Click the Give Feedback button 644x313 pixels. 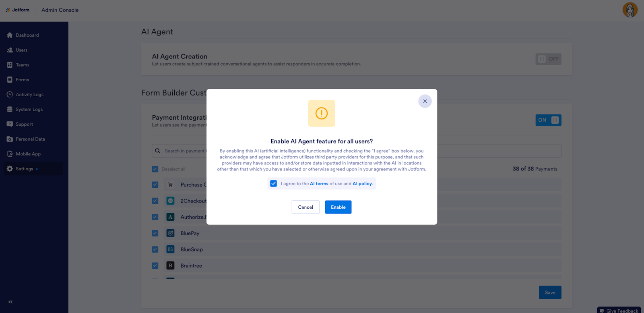coord(619,311)
